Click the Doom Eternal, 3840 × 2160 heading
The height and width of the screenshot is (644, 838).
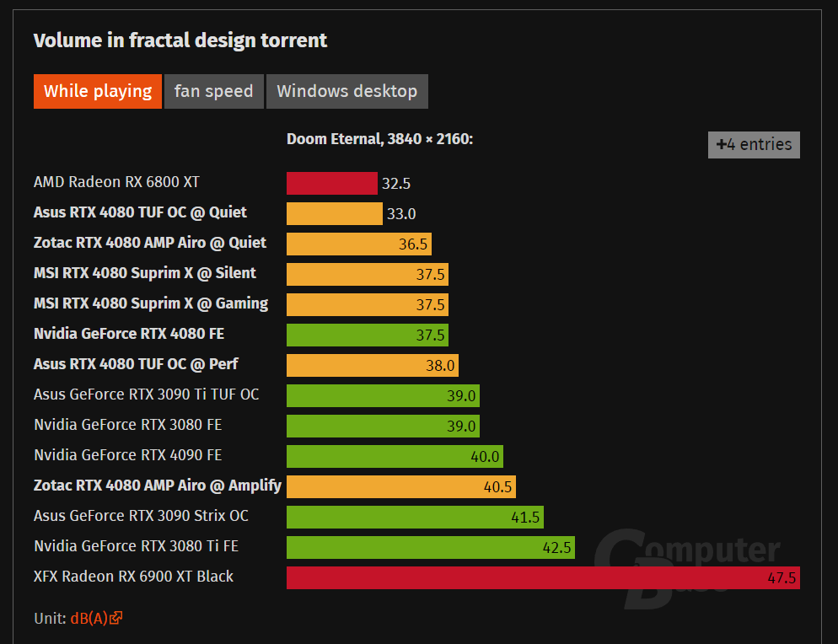380,139
